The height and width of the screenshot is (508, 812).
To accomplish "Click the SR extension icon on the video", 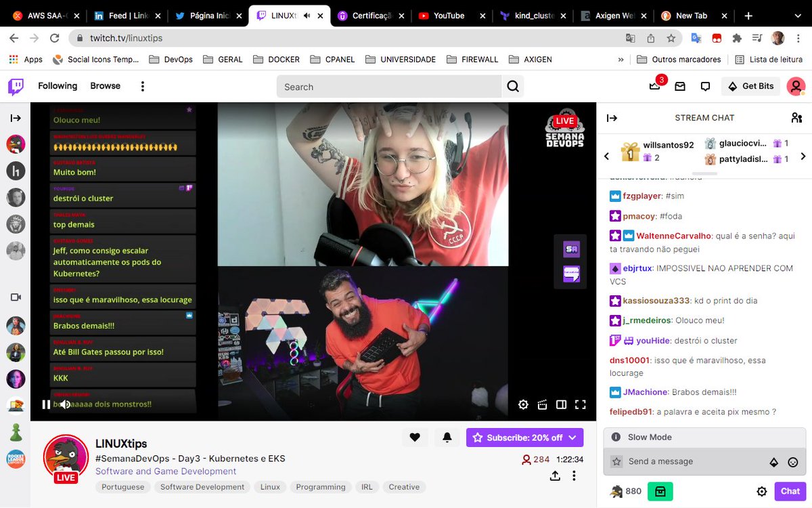I will pyautogui.click(x=572, y=250).
